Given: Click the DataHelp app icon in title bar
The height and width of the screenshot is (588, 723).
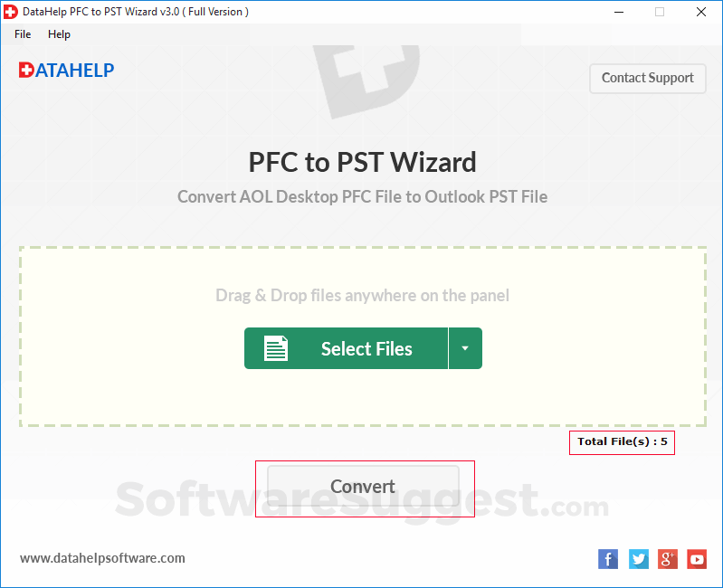Looking at the screenshot, I should coord(11,12).
